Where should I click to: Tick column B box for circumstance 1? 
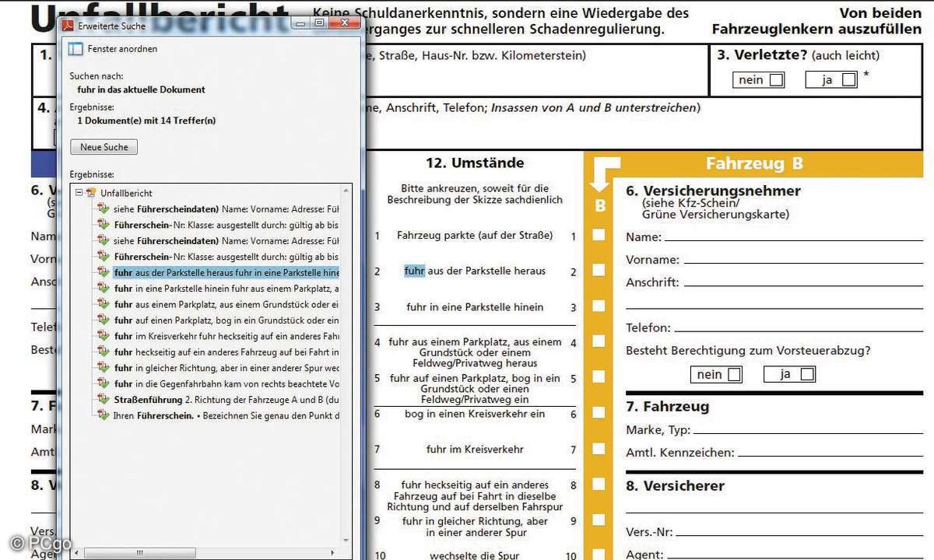599,235
